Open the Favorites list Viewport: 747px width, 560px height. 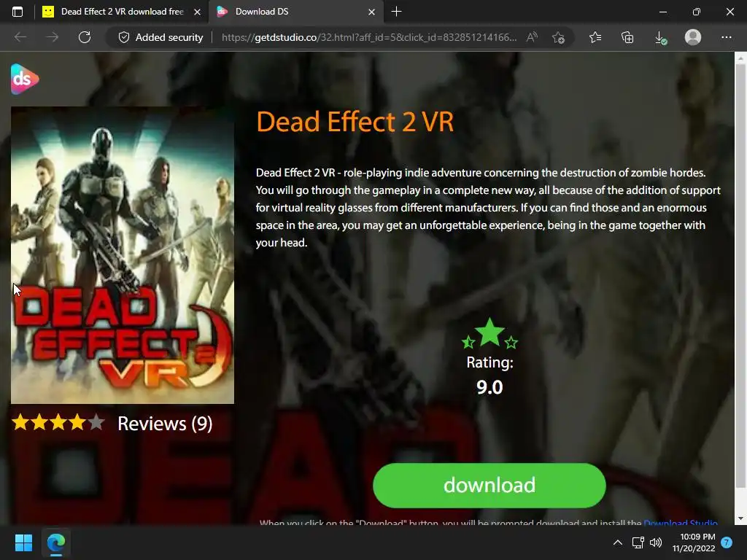click(x=595, y=37)
